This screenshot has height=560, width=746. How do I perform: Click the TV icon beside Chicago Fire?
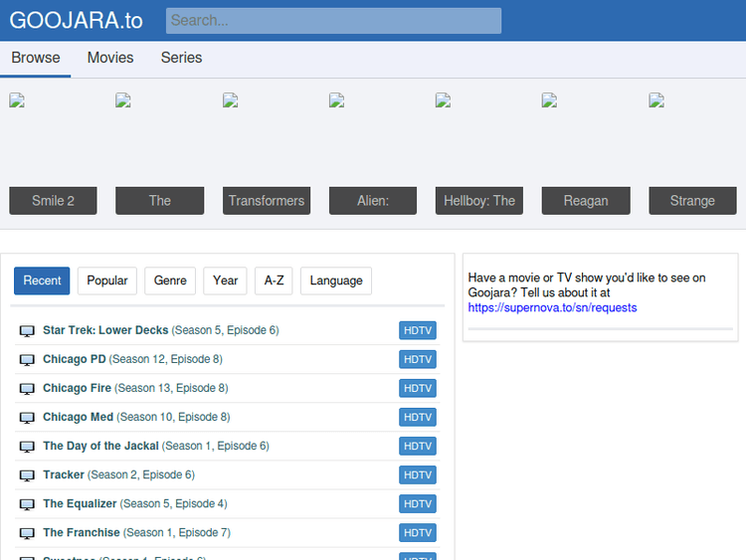point(27,388)
